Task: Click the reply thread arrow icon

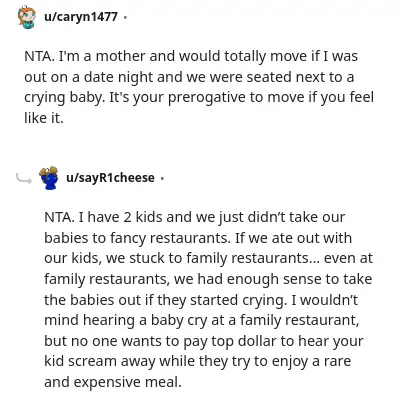Action: pyautogui.click(x=24, y=179)
